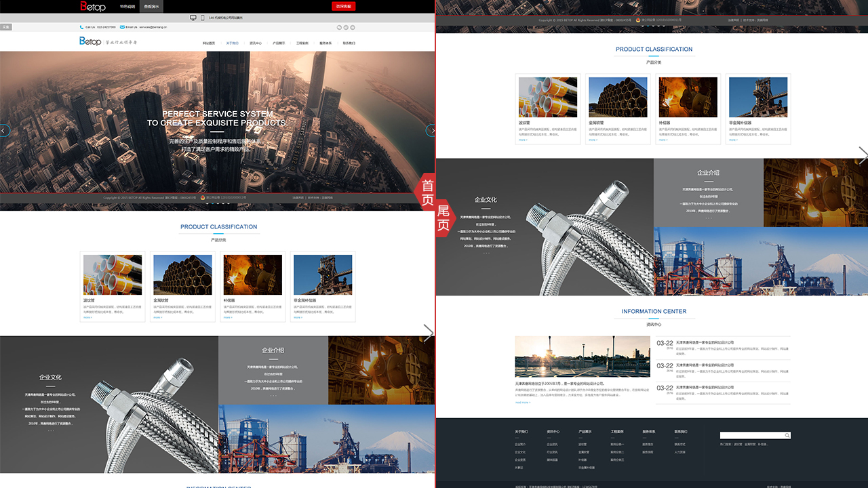Open the 特色说明 tab
868x488 pixels.
pos(127,6)
